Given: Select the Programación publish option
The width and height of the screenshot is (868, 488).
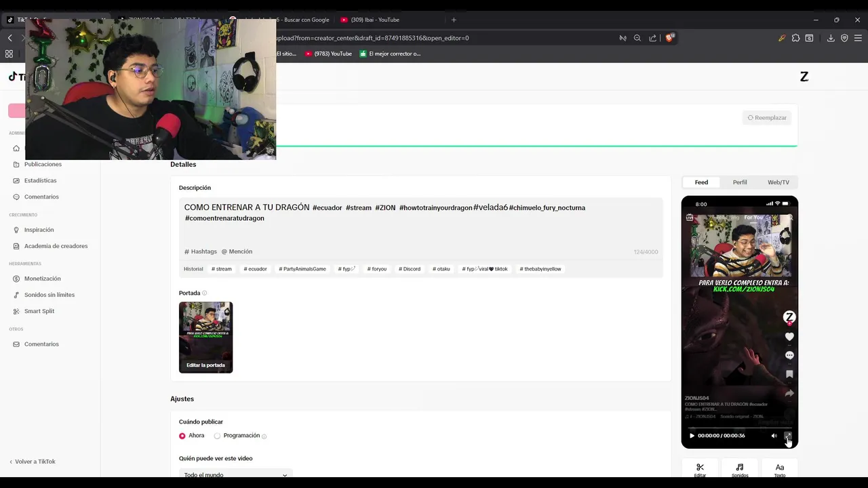Looking at the screenshot, I should (x=217, y=436).
